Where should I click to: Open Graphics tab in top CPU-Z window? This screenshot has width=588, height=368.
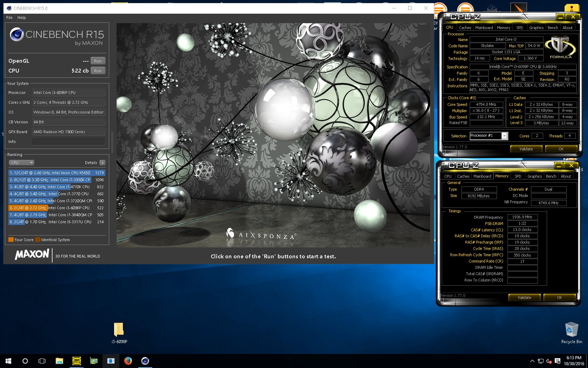(x=536, y=28)
